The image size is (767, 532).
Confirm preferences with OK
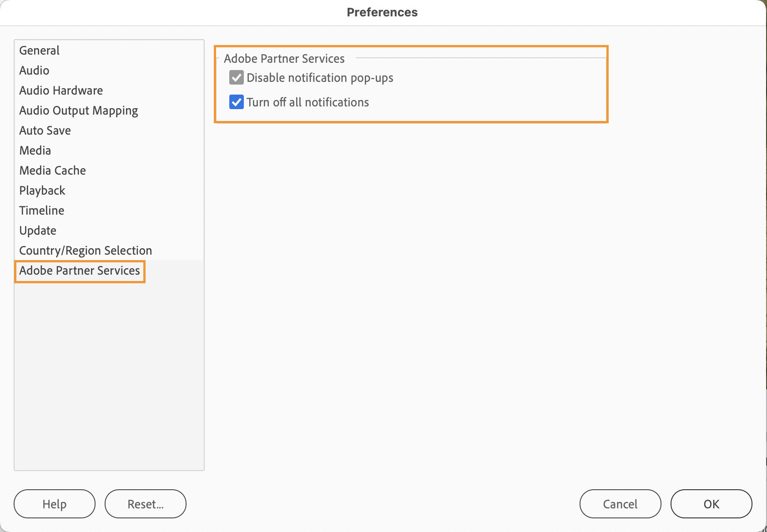[711, 504]
